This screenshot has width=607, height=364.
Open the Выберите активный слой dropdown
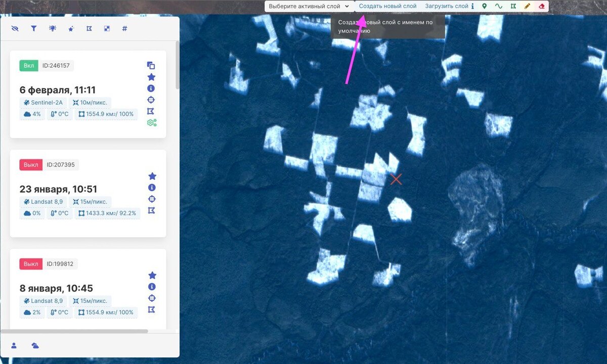(x=309, y=6)
